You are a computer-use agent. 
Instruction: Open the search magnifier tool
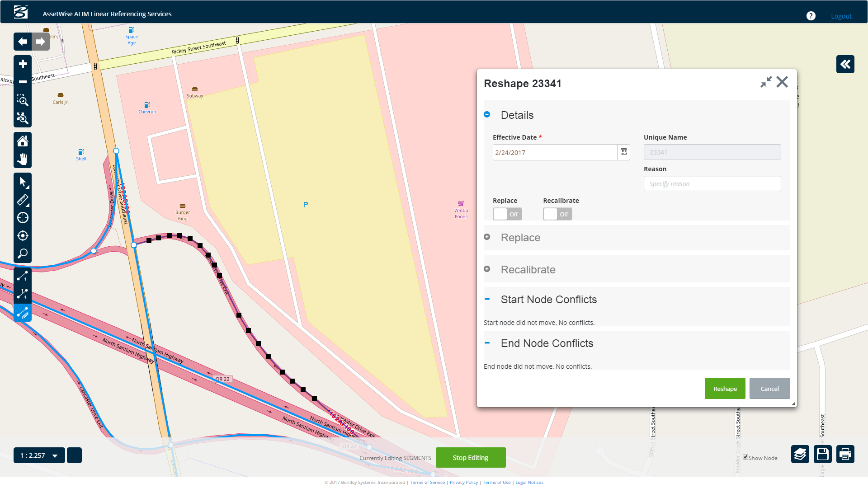(23, 253)
